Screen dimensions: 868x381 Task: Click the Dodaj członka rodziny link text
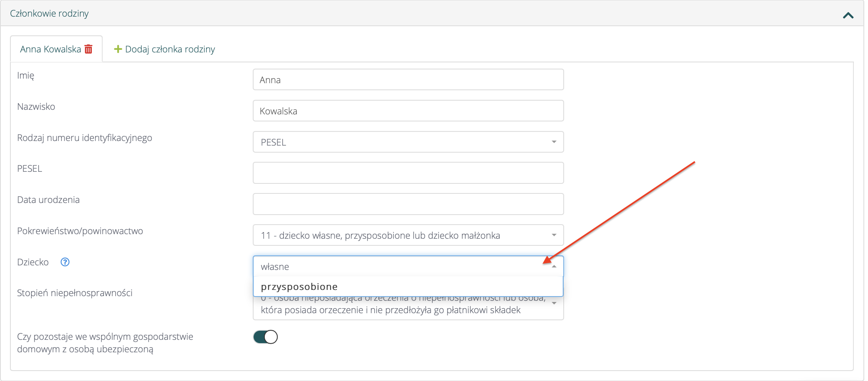pyautogui.click(x=170, y=49)
